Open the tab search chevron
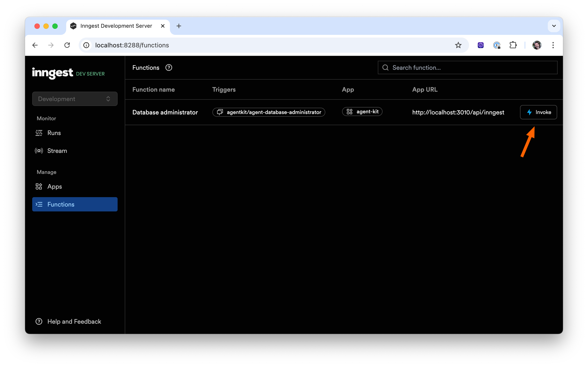The height and width of the screenshot is (367, 588). click(554, 26)
